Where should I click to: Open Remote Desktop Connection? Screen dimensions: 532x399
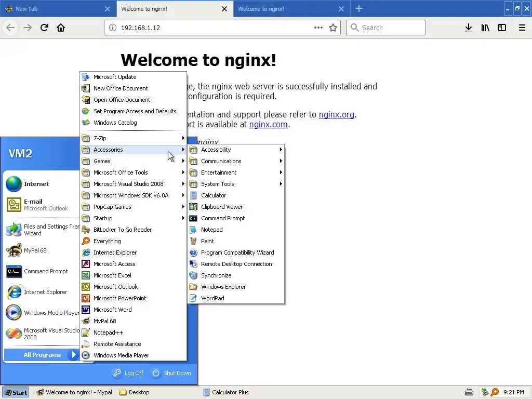coord(236,264)
